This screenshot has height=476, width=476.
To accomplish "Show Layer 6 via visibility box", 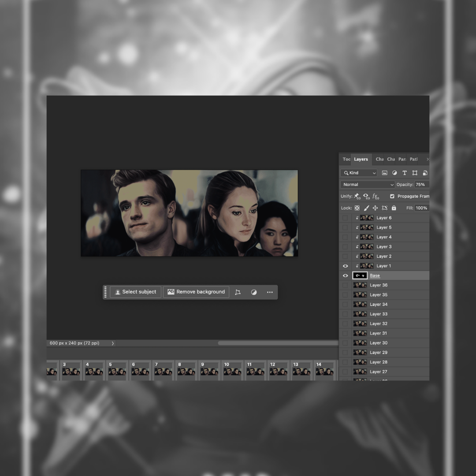I will tap(345, 218).
